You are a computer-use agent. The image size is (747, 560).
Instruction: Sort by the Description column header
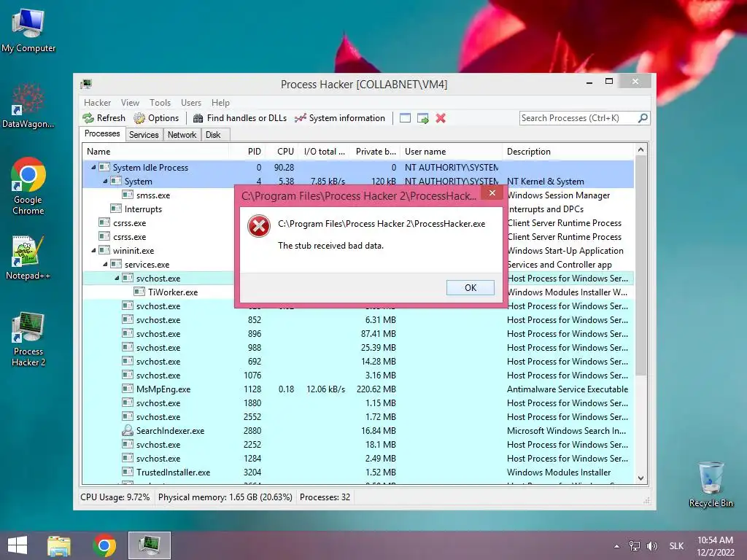pos(568,152)
